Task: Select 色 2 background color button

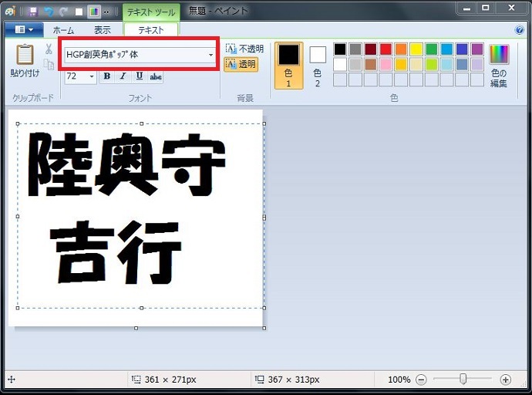Action: click(318, 66)
